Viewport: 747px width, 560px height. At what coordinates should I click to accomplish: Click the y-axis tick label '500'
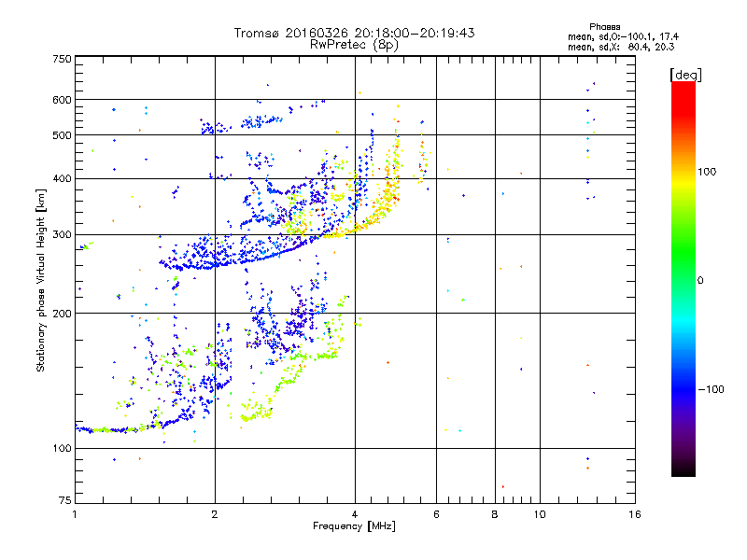62,135
